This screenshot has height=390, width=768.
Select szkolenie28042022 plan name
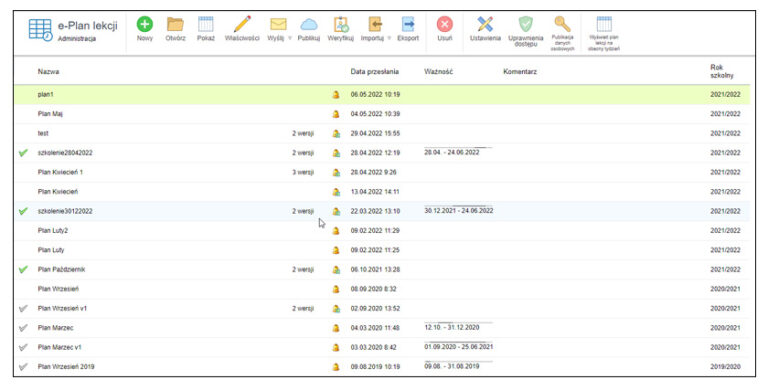65,153
